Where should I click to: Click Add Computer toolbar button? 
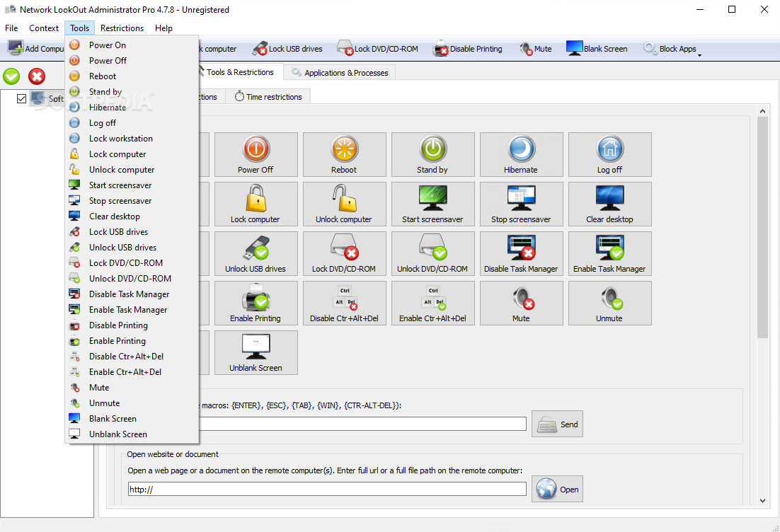[35, 49]
